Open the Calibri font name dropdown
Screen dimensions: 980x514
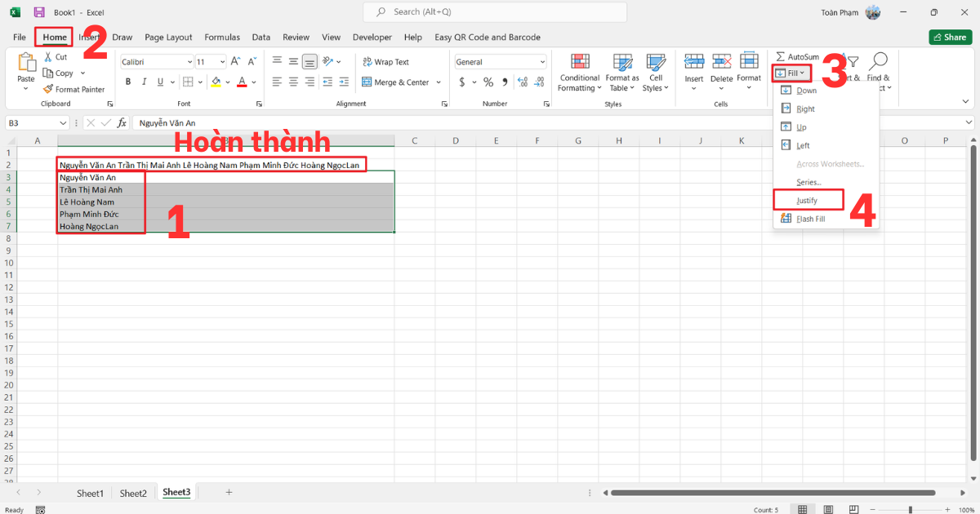[x=189, y=62]
